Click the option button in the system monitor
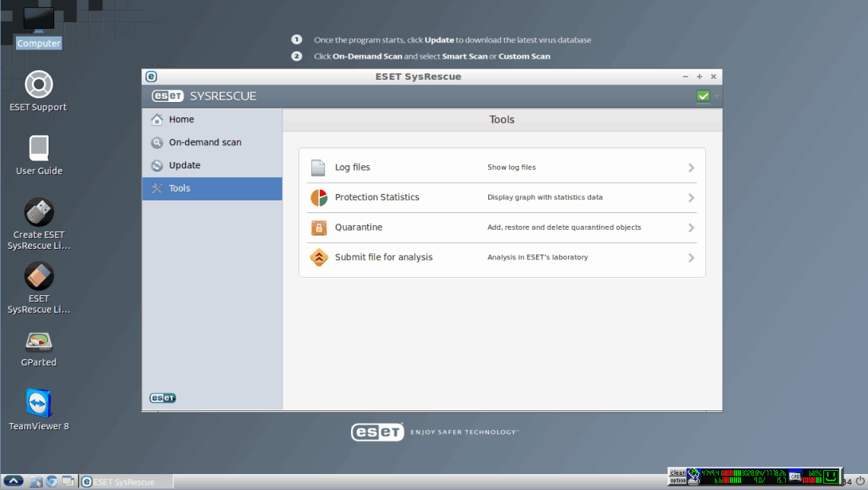Viewport: 868px width, 490px height. pos(678,480)
